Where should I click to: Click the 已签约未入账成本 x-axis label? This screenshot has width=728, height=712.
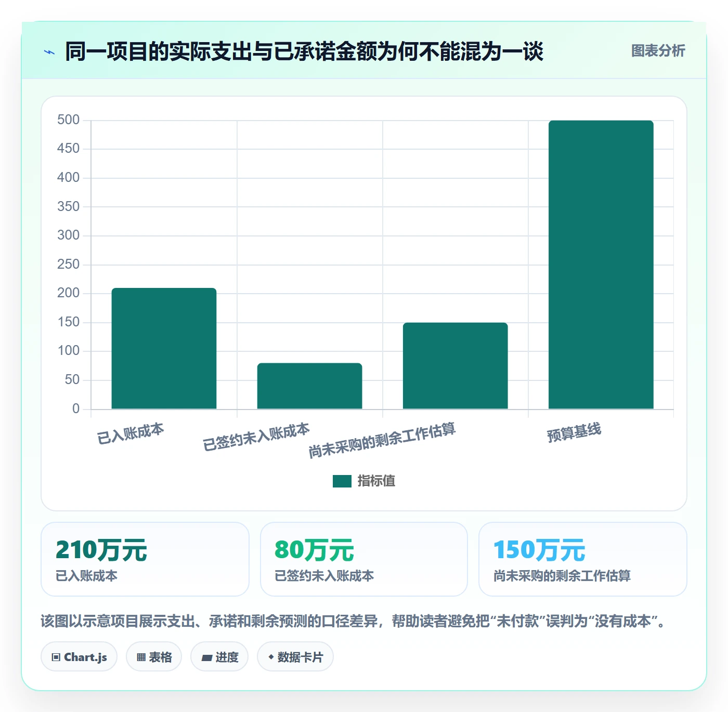click(x=256, y=437)
